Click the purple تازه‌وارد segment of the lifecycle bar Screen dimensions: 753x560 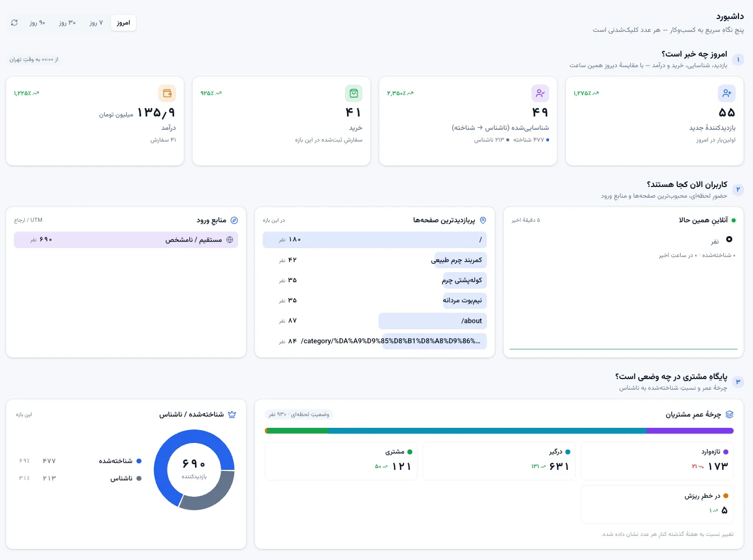point(690,431)
